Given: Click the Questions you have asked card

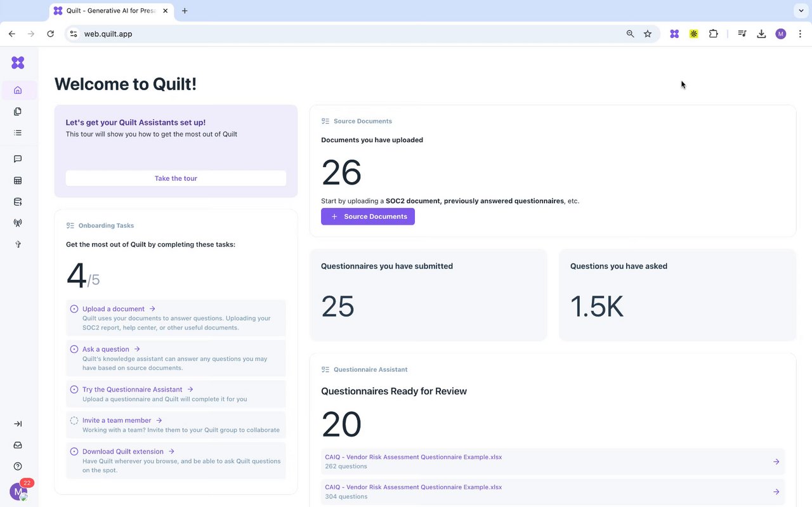Looking at the screenshot, I should click(x=678, y=295).
